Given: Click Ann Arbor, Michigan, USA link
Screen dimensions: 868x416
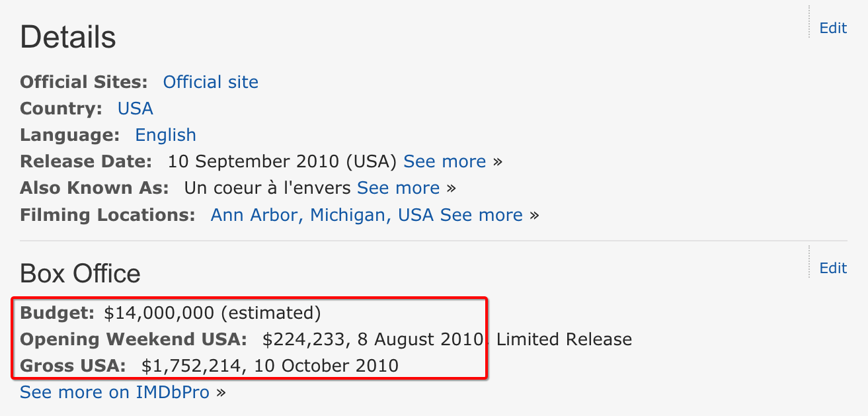Looking at the screenshot, I should pos(322,215).
